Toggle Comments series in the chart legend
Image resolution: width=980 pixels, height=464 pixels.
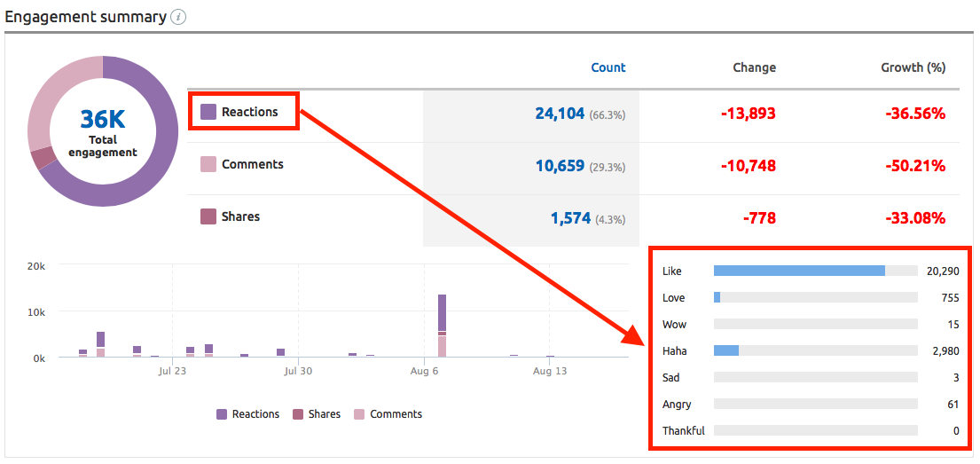388,414
